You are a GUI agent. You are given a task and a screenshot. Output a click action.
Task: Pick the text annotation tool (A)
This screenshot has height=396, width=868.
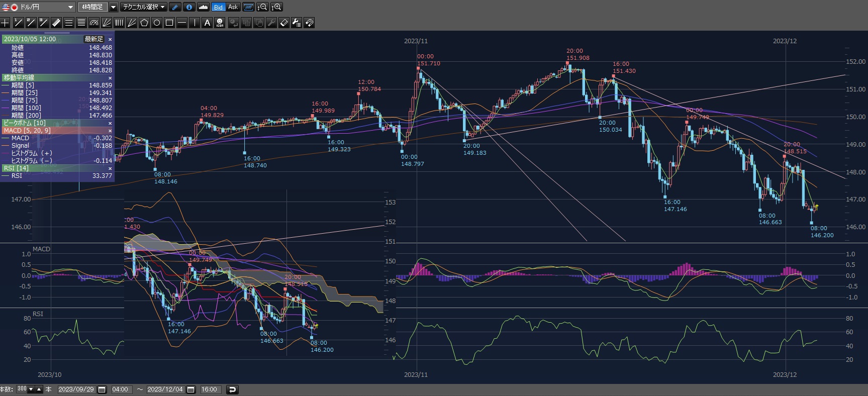point(207,23)
